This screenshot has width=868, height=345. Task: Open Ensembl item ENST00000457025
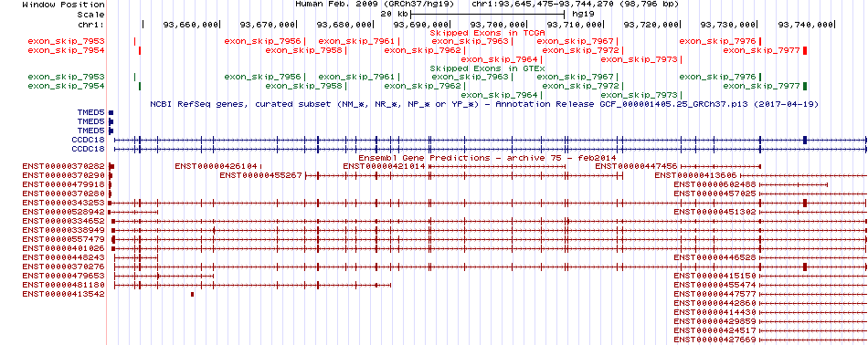click(x=715, y=193)
